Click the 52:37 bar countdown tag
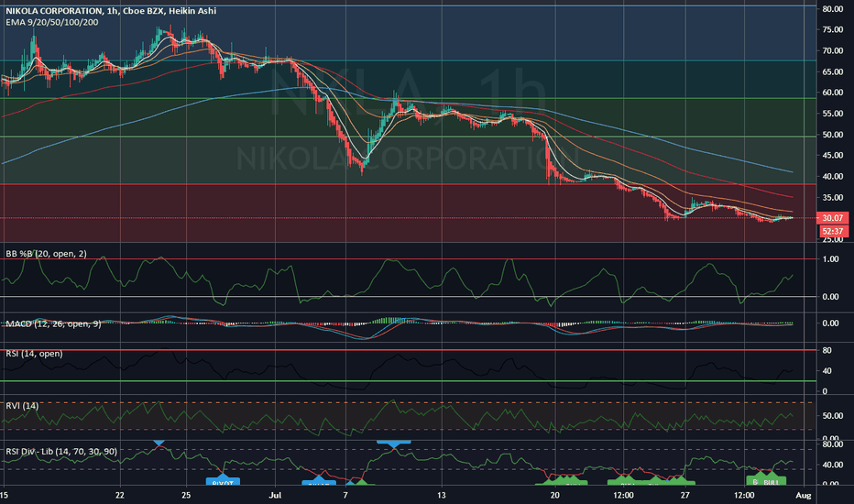 pyautogui.click(x=833, y=231)
